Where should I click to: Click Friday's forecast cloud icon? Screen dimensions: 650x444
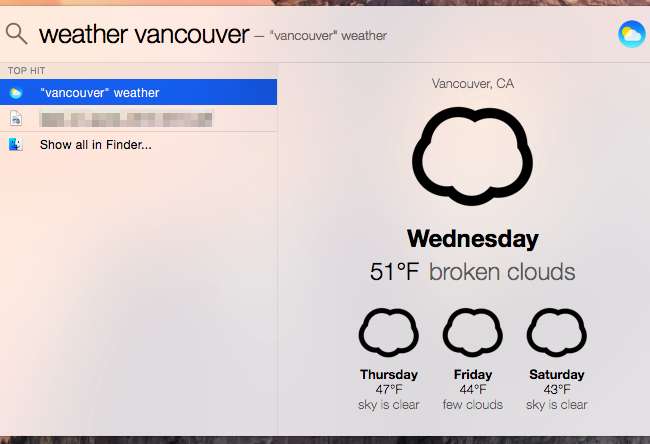[x=473, y=332]
